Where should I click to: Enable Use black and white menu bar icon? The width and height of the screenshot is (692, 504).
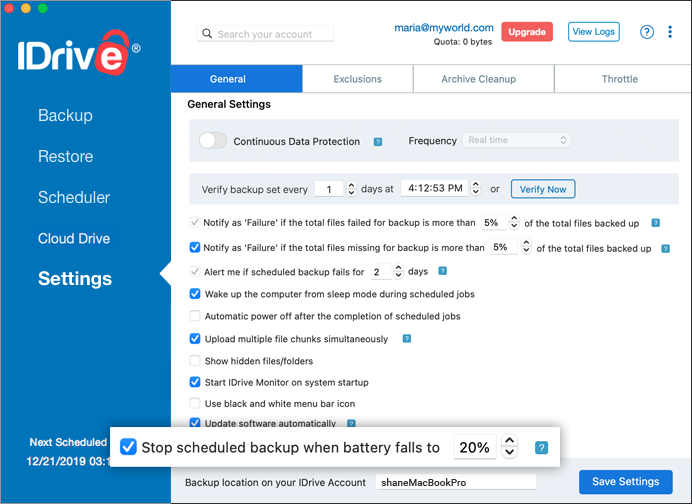pyautogui.click(x=195, y=403)
